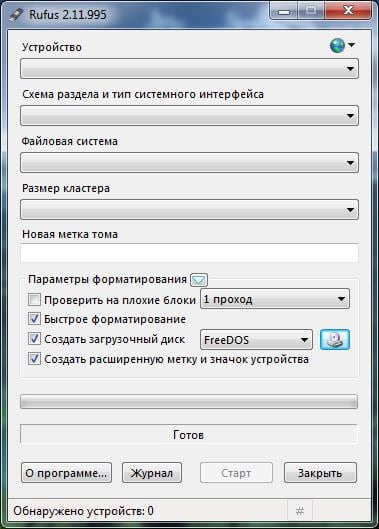
Task: Click the Rufus USB icon in title bar
Action: pos(16,15)
